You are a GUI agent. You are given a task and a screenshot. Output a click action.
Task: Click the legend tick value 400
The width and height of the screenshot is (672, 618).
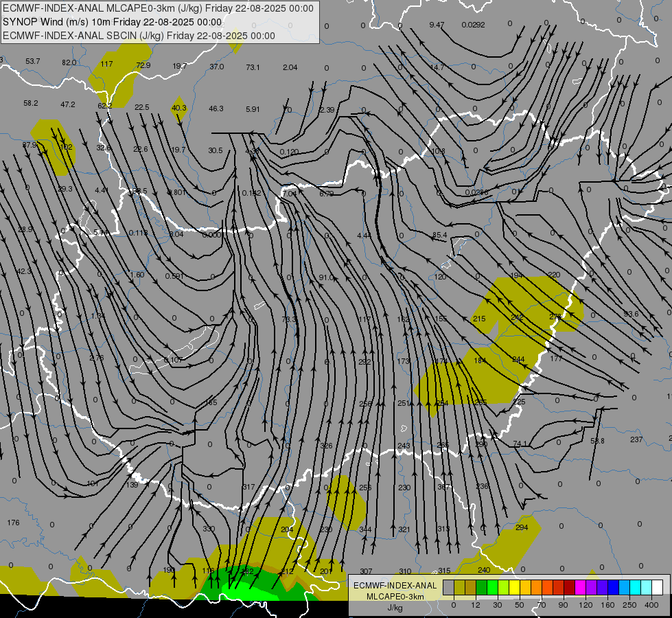pos(651,605)
